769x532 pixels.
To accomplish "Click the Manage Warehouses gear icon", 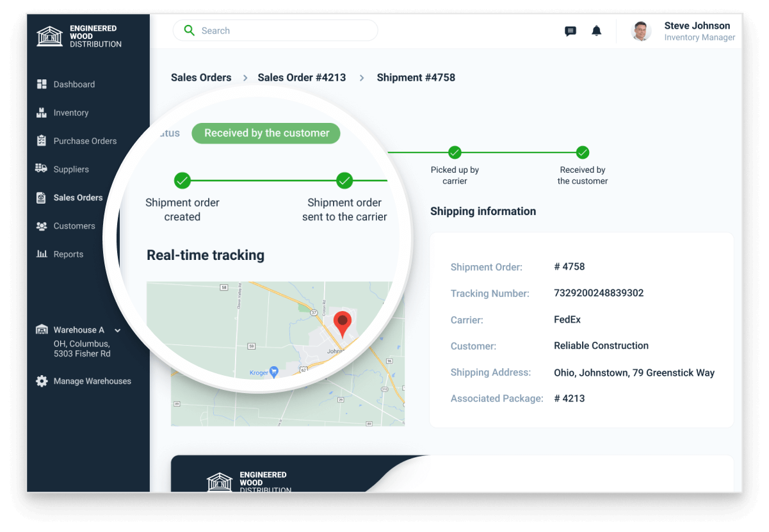I will pos(42,382).
